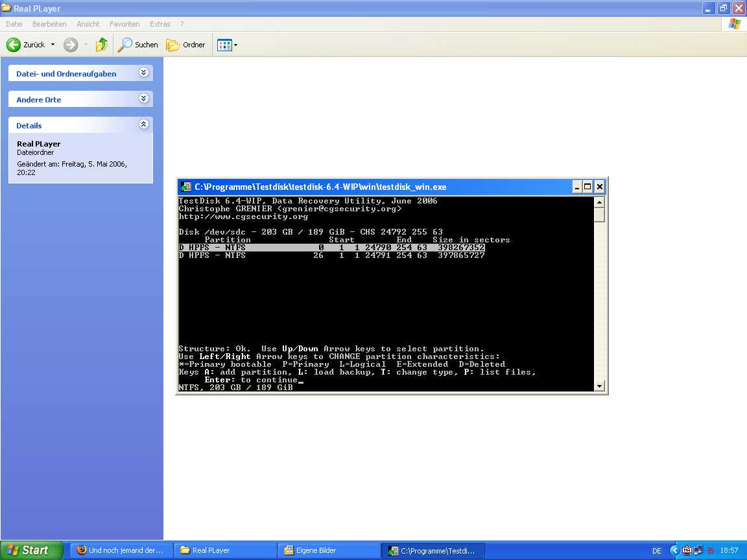Image resolution: width=747 pixels, height=560 pixels.
Task: Click the console scrollbar thumb
Action: (600, 215)
